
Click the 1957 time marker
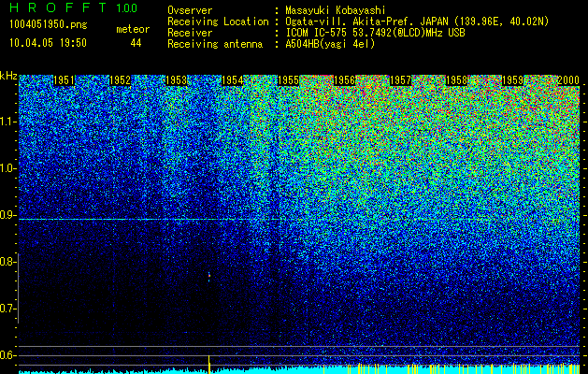click(400, 80)
